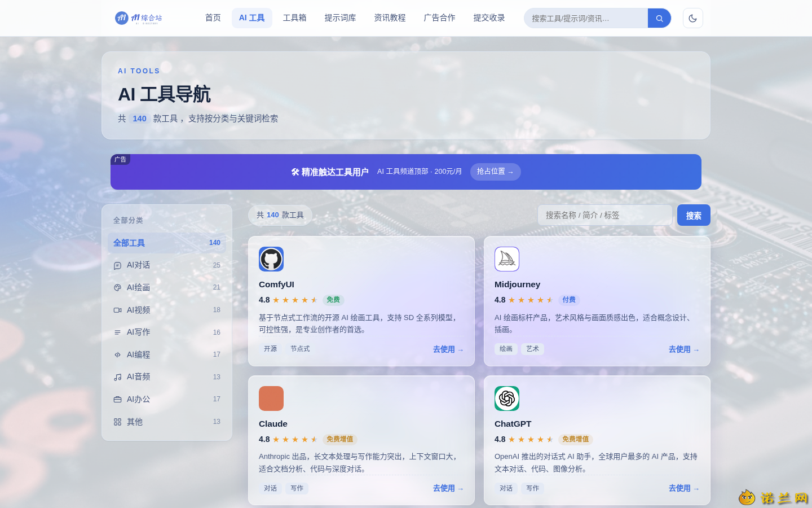This screenshot has height=508, width=812.
Task: Open the AI 工具 nav tab
Action: (252, 18)
